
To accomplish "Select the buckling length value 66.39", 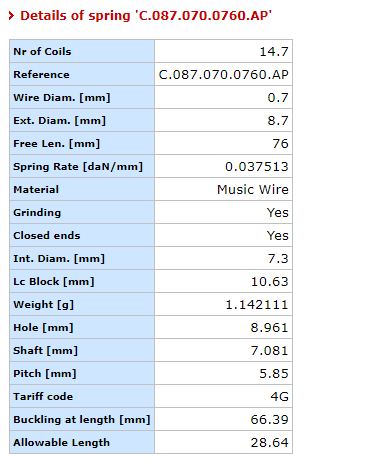I will coord(269,420).
